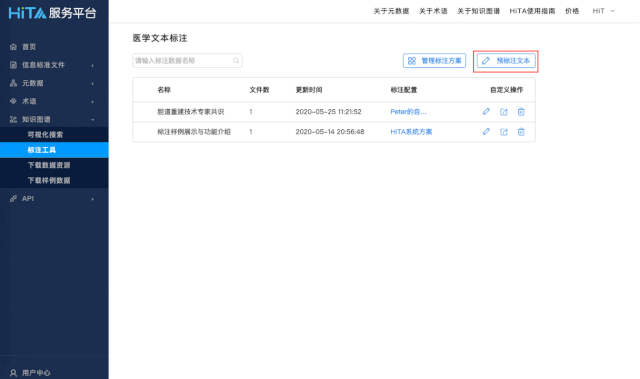This screenshot has height=379, width=640.
Task: Click edit pencil icon for 胆道重建技术专家共识 row
Action: 486,111
